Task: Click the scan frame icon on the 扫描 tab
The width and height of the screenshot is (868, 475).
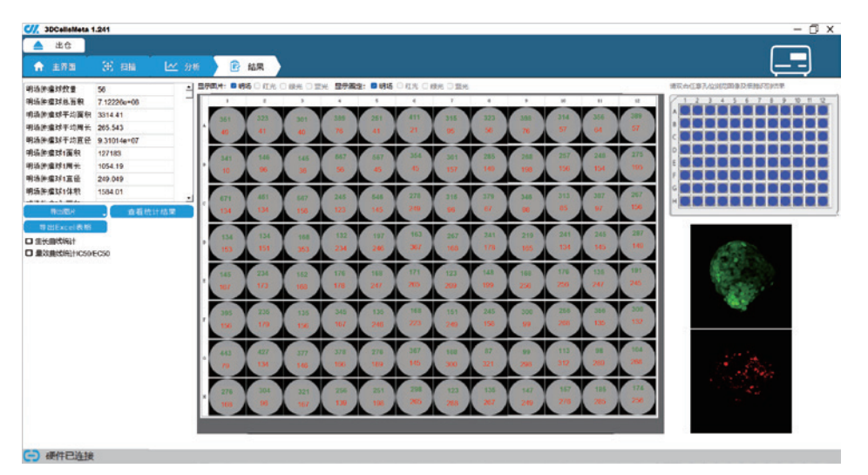Action: [108, 66]
